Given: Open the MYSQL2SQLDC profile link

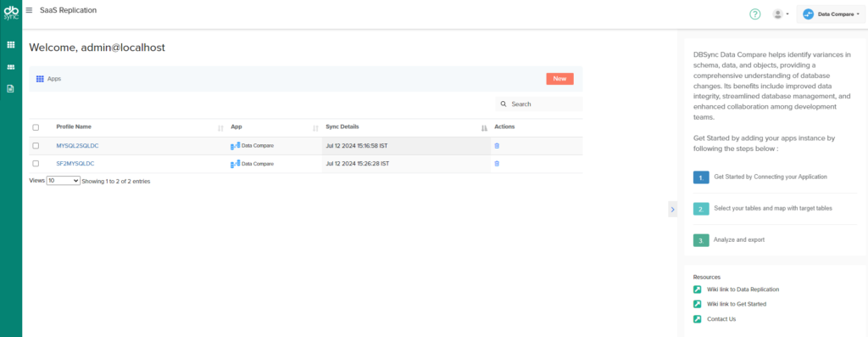Looking at the screenshot, I should tap(77, 146).
